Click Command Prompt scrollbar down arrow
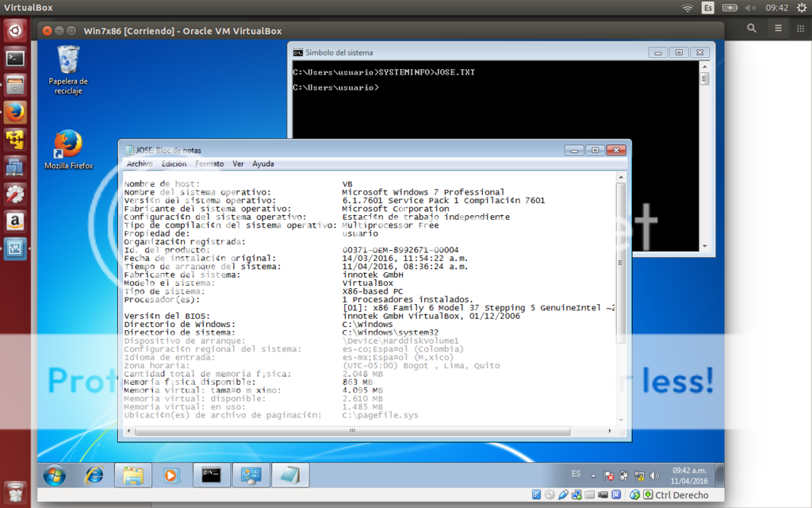 coord(704,246)
